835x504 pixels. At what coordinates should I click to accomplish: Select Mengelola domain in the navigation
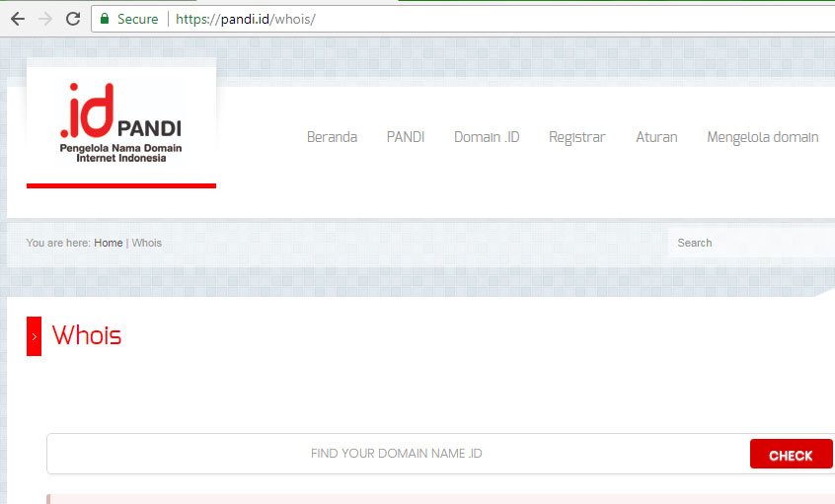tap(762, 137)
